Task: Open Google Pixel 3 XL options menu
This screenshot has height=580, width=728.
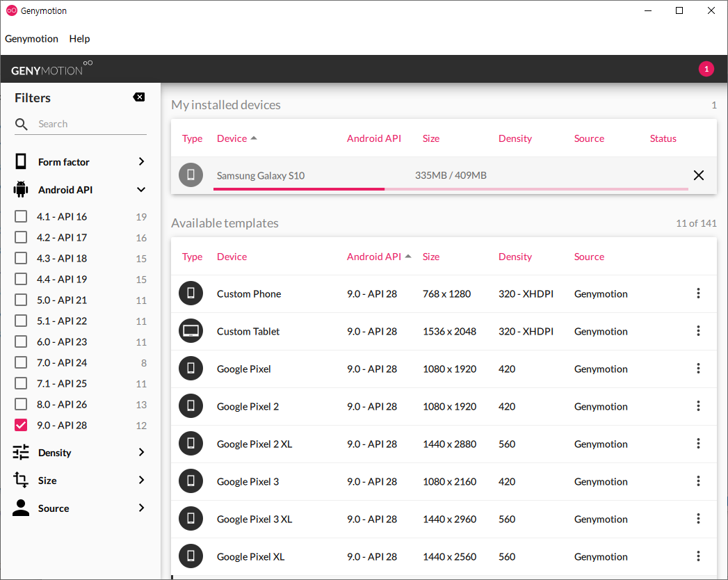Action: [698, 519]
